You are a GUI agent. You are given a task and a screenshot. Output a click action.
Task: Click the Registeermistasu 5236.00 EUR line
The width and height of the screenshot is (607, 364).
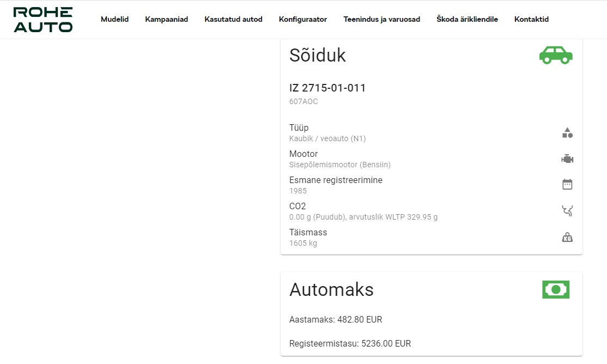click(350, 344)
